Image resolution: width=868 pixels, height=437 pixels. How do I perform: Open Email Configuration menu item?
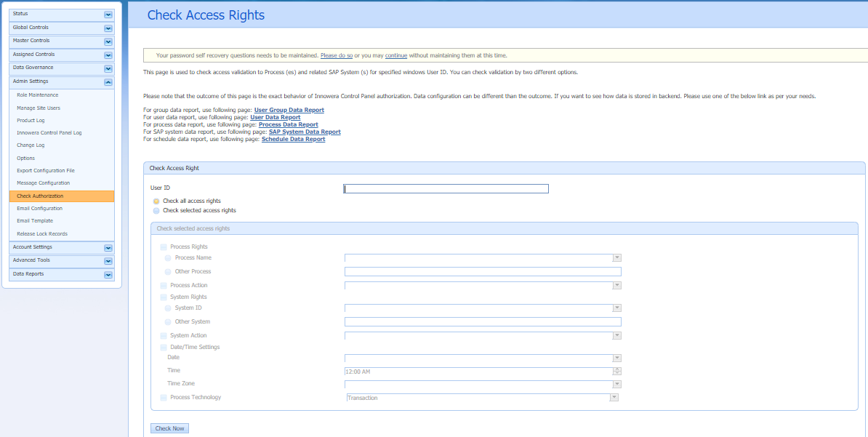40,208
